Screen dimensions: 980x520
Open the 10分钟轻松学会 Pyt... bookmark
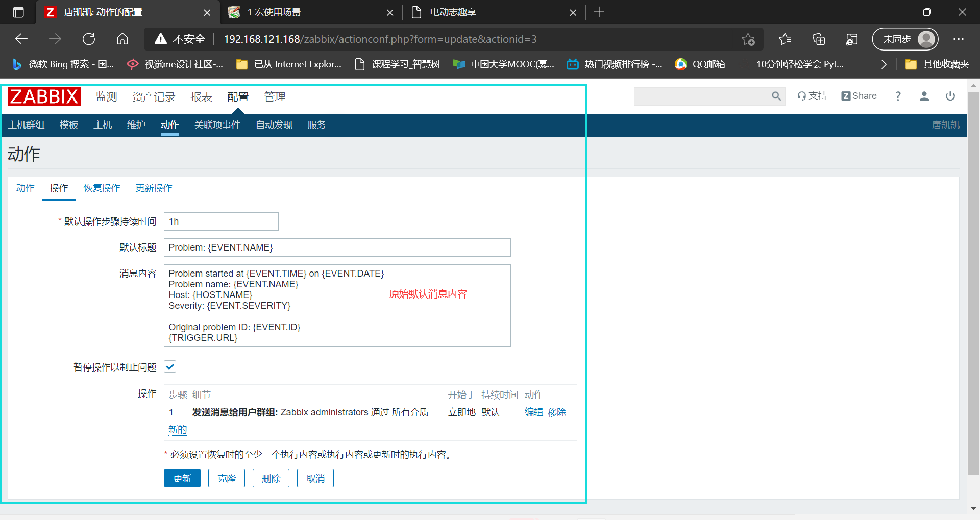tap(800, 64)
